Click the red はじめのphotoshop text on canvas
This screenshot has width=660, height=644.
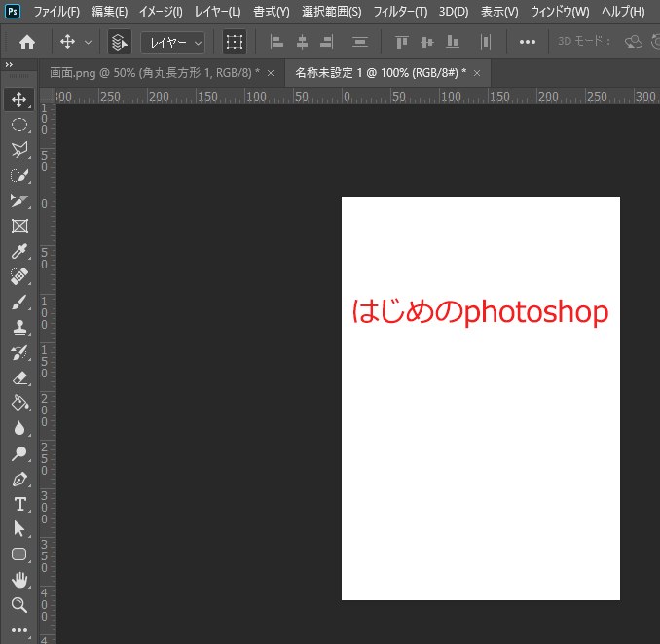tap(480, 311)
